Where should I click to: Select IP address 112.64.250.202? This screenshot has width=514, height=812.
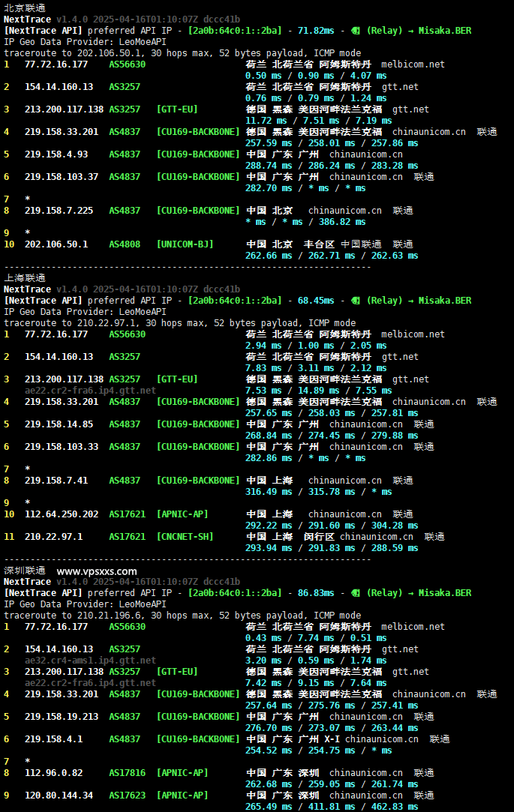(61, 514)
